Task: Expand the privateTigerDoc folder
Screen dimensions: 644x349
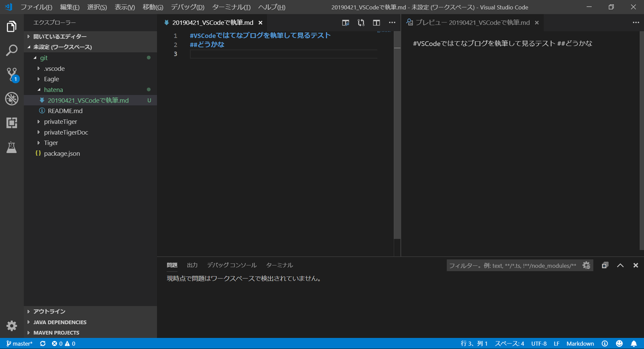Action: coord(90,132)
